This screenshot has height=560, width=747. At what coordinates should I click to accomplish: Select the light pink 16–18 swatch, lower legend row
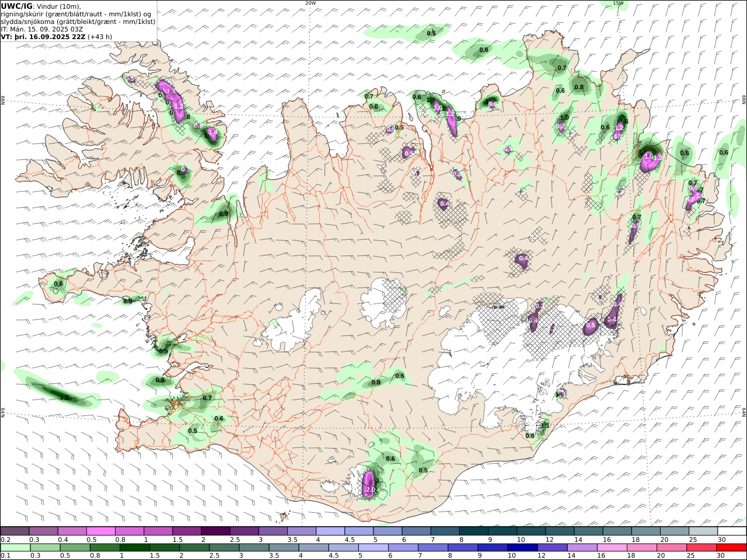(612, 548)
